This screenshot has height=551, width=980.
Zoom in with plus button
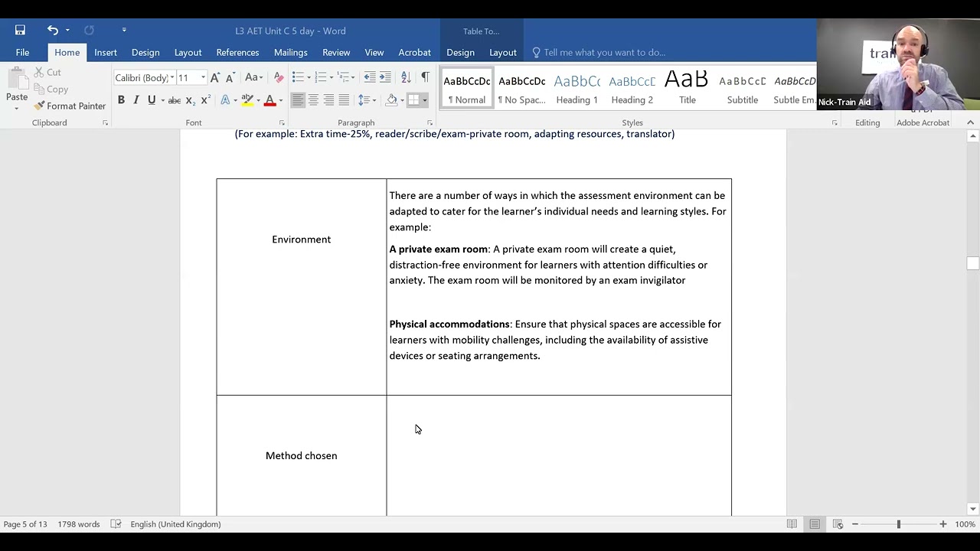point(943,524)
